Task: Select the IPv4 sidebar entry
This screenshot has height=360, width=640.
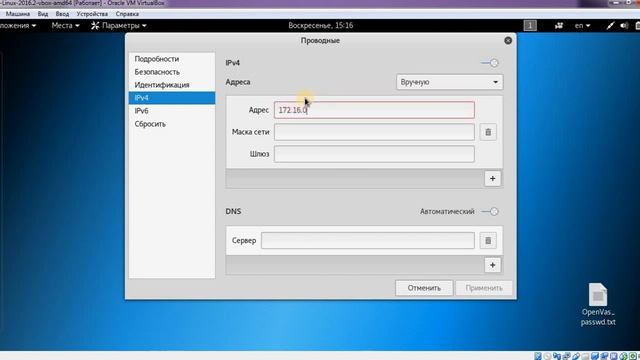Action: [172, 98]
